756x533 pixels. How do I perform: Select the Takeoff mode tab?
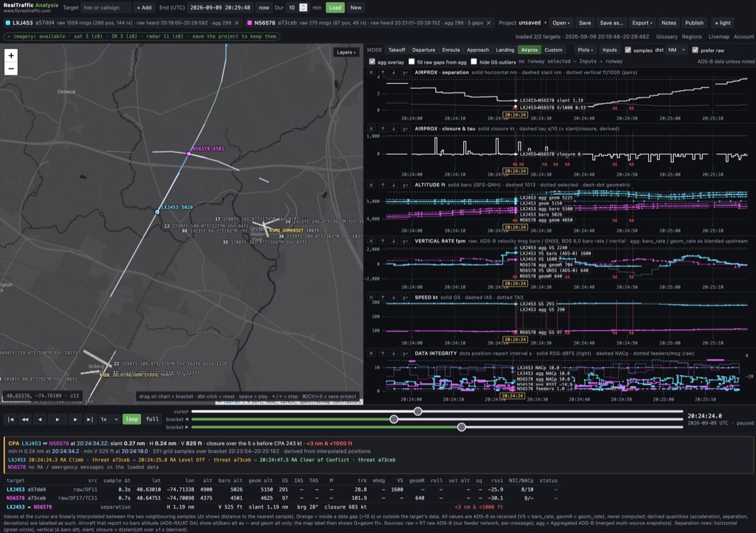tap(397, 50)
